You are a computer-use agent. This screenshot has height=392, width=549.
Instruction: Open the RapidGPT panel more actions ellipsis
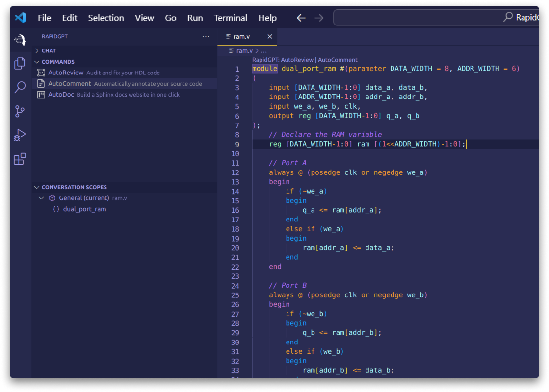[206, 36]
